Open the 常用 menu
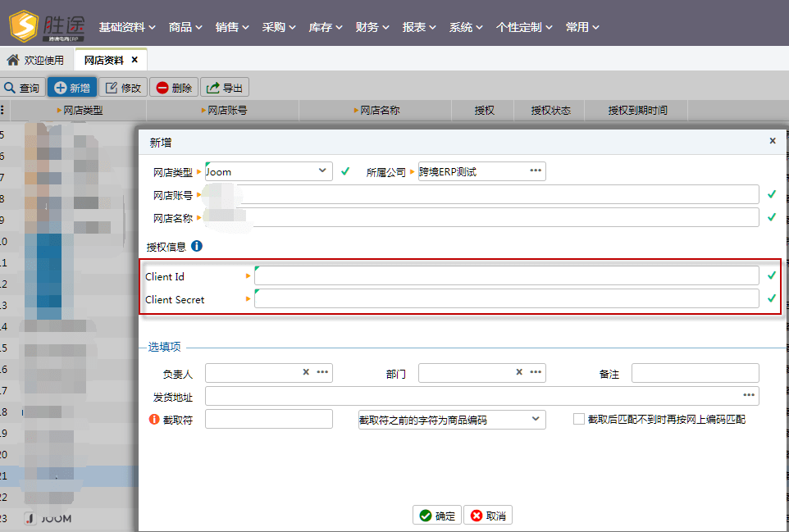 click(582, 27)
